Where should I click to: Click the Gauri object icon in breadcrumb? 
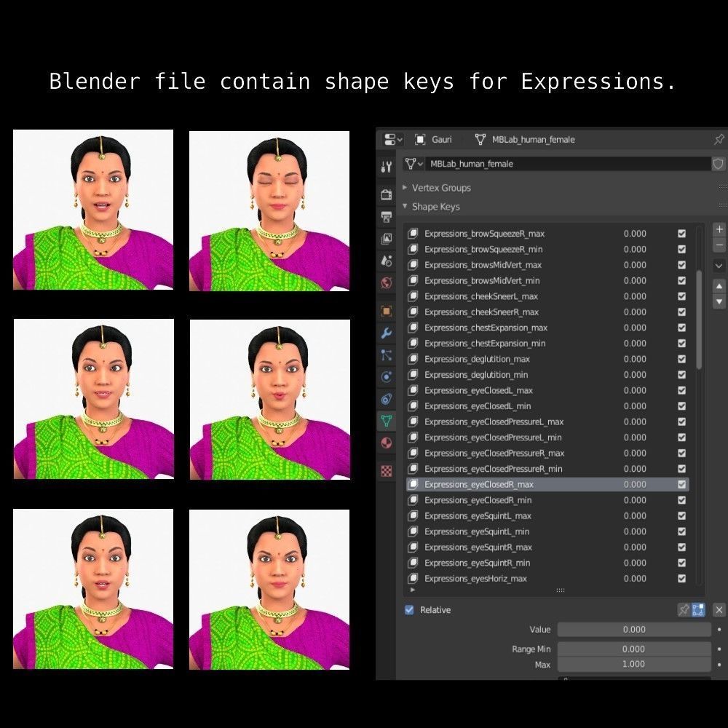(420, 139)
